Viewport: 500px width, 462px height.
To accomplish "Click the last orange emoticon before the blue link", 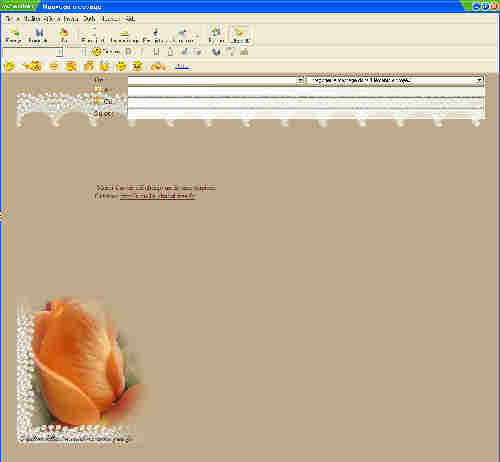I will coord(158,66).
